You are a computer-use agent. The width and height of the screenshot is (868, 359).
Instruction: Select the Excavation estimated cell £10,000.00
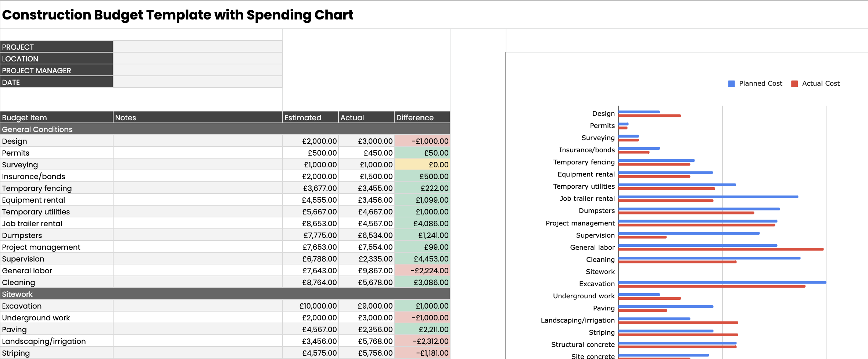click(x=311, y=306)
